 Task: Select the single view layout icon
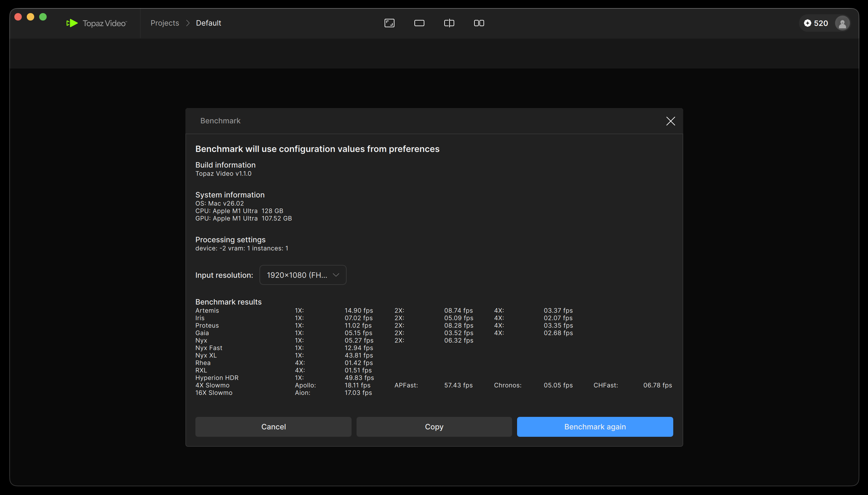click(x=419, y=23)
